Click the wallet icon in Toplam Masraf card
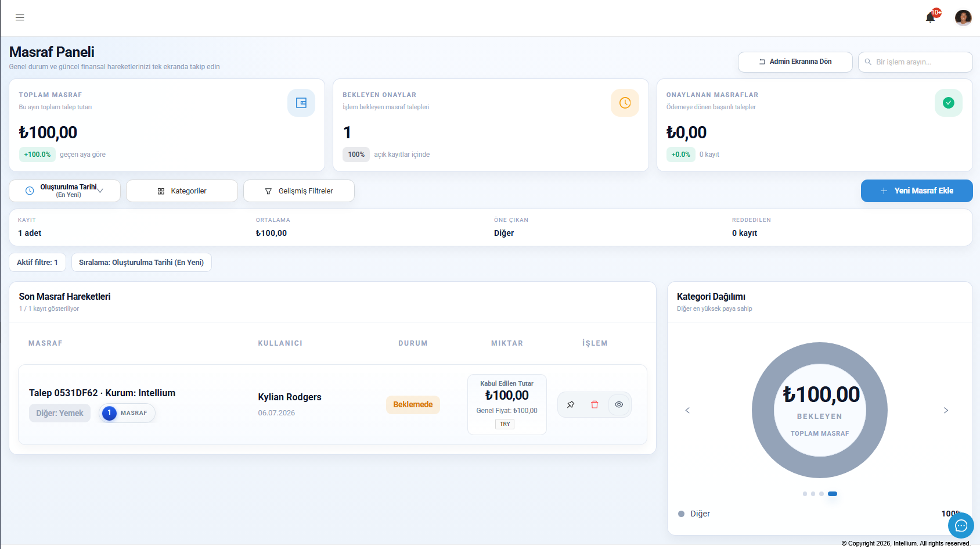Image resolution: width=980 pixels, height=549 pixels. point(301,103)
